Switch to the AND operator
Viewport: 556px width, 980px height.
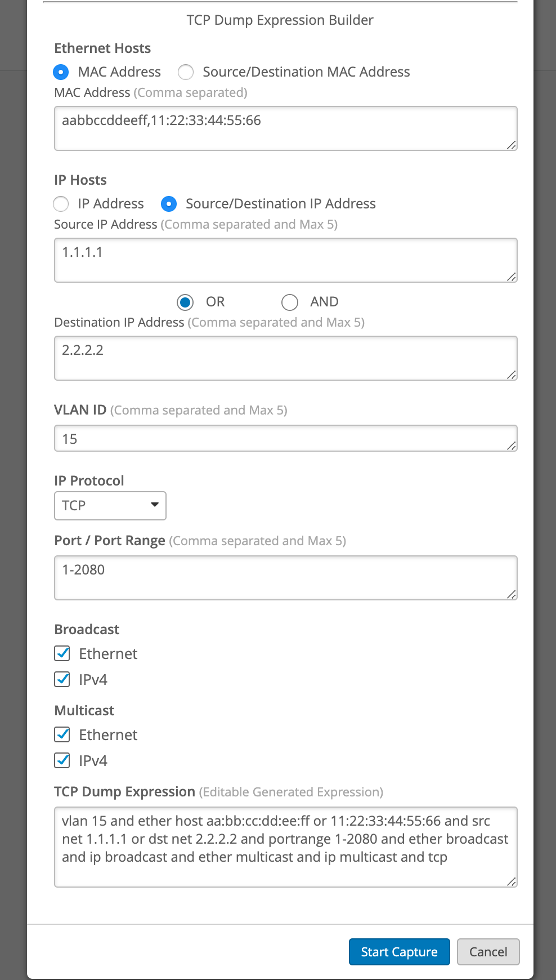(290, 302)
